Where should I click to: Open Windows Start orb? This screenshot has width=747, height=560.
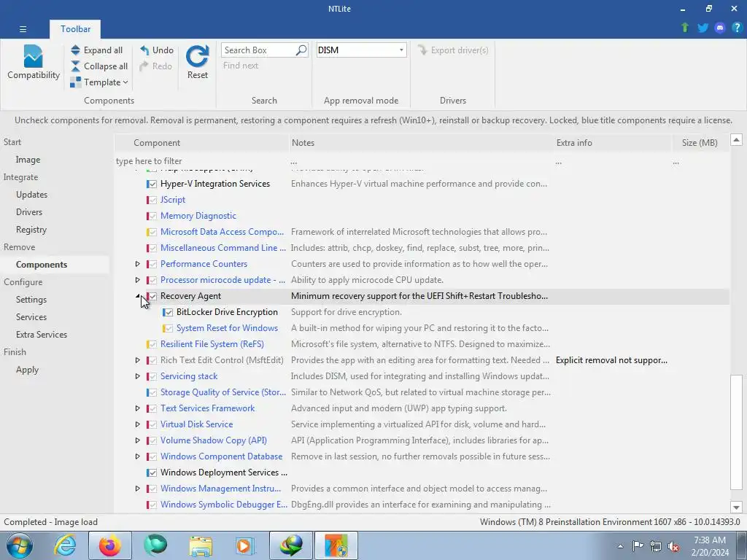pos(20,545)
